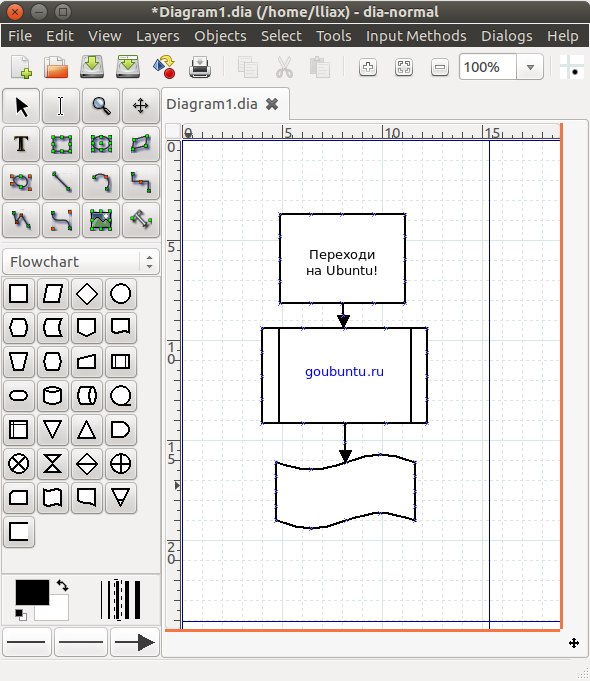
Task: Select the flowchart diamond decision shape
Action: pyautogui.click(x=86, y=294)
